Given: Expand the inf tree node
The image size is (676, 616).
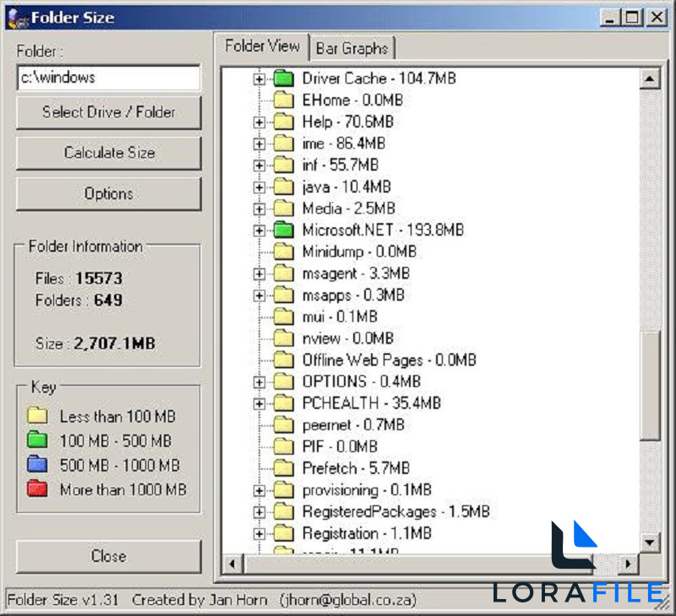Looking at the screenshot, I should 259,166.
